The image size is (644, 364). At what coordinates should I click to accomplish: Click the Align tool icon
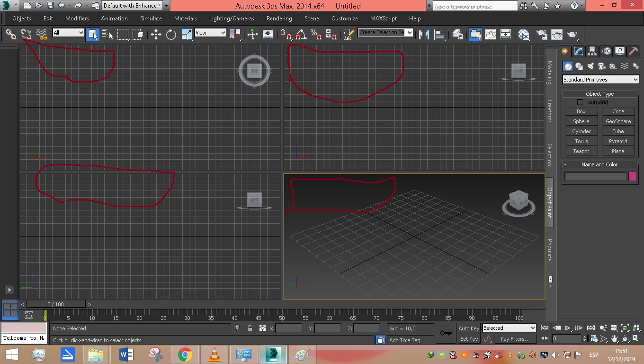click(439, 34)
